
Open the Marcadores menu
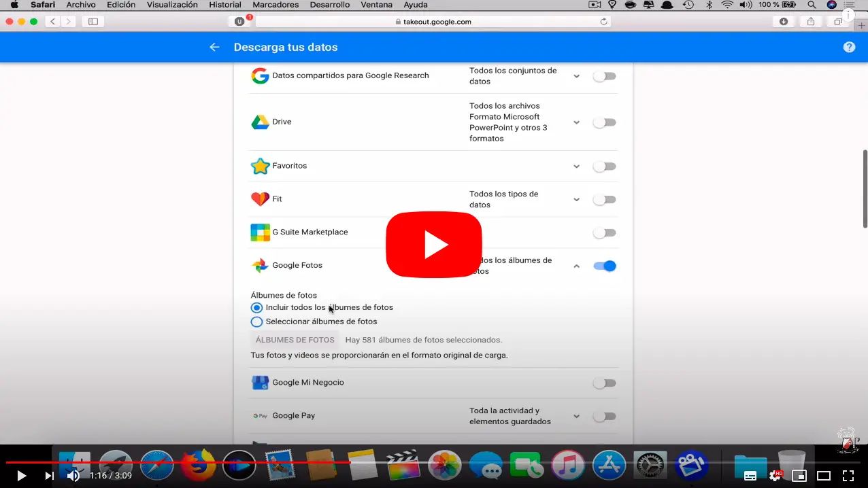pos(276,5)
